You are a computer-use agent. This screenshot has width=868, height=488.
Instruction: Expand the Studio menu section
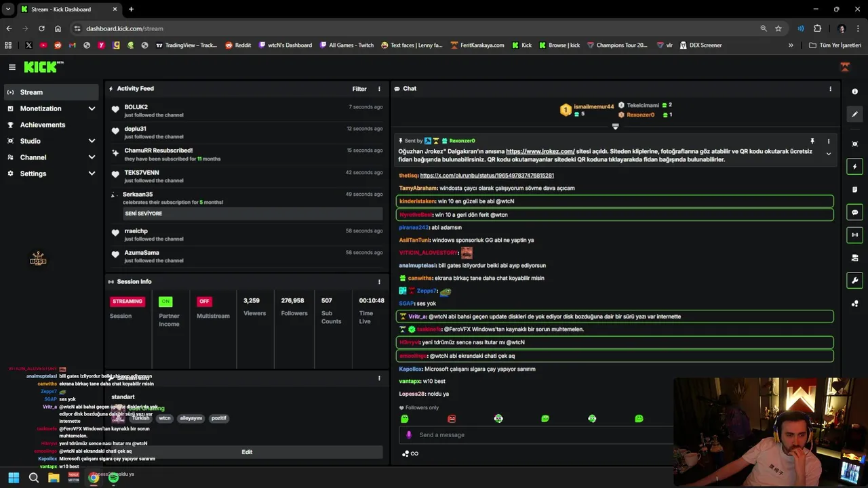point(52,141)
